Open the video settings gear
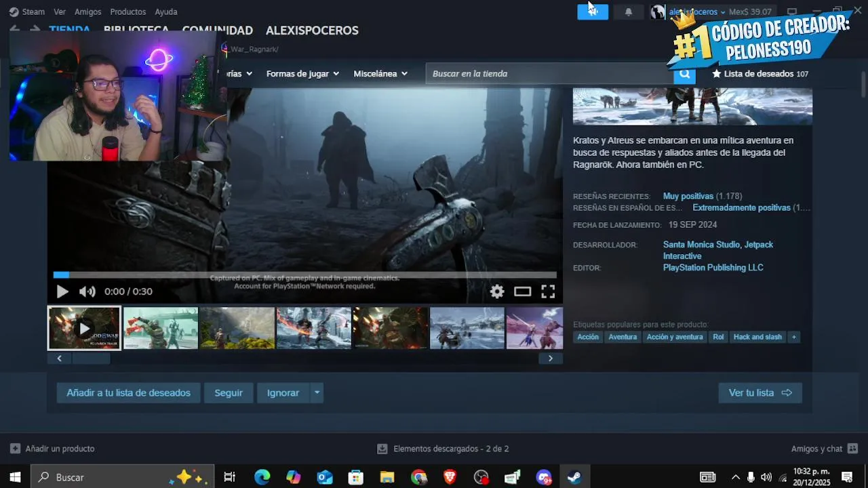The image size is (868, 488). [497, 291]
